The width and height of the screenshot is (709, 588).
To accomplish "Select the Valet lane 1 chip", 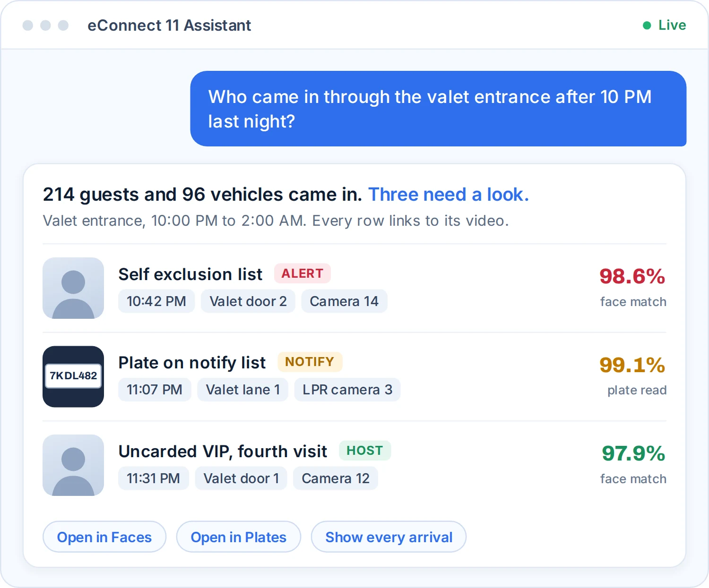I will click(243, 390).
